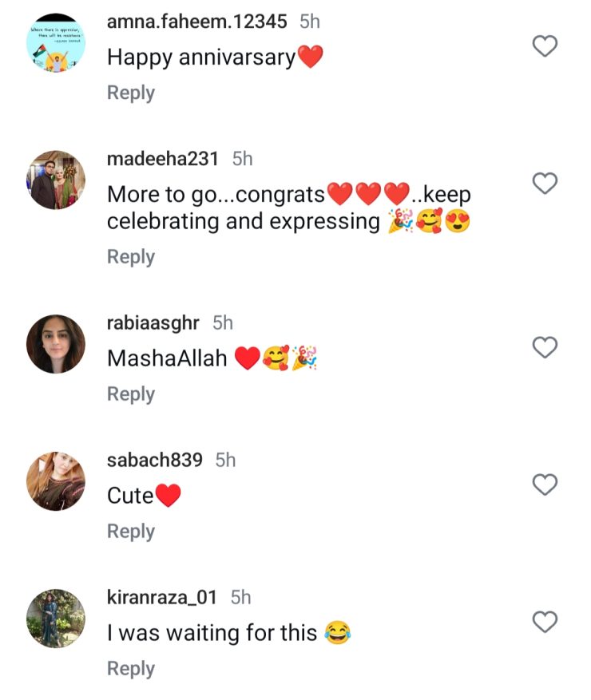Reply to amna.faheem.12345's comment
This screenshot has width=591, height=700.
(131, 93)
